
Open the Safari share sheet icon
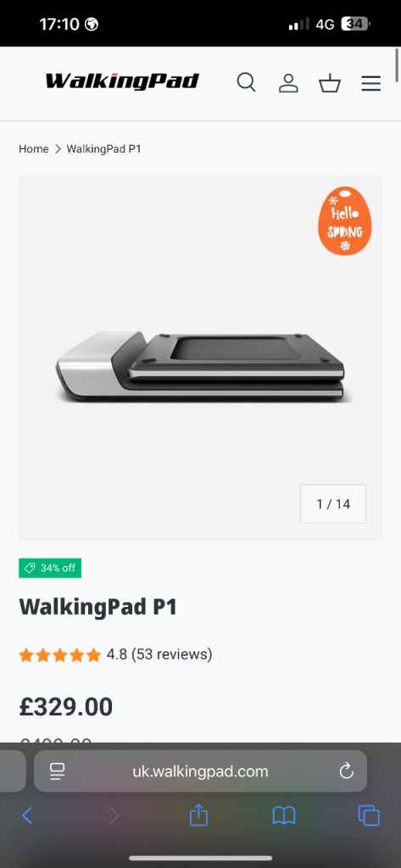198,815
